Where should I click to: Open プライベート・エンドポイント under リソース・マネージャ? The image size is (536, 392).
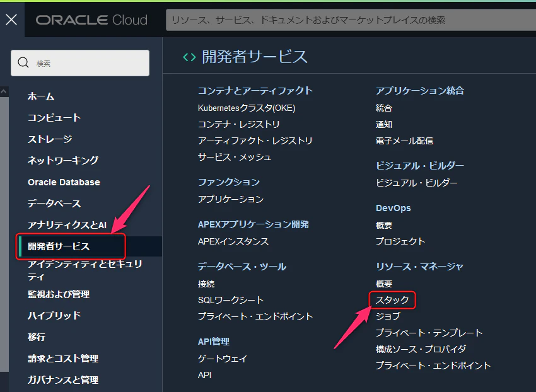(433, 366)
